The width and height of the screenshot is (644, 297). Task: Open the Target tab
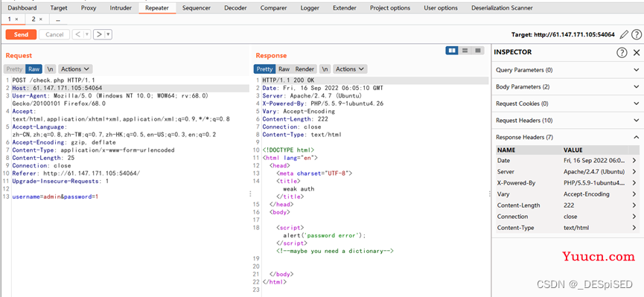point(59,7)
